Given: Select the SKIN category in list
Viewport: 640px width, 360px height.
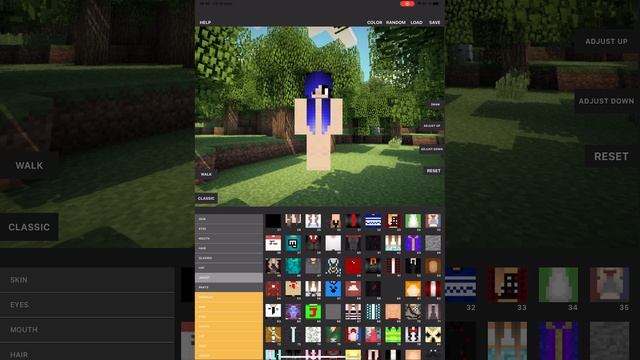Looking at the screenshot, I should coord(229,219).
